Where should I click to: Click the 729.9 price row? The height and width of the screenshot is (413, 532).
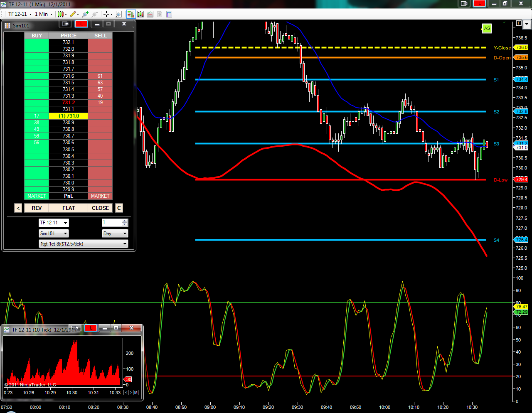click(x=69, y=189)
